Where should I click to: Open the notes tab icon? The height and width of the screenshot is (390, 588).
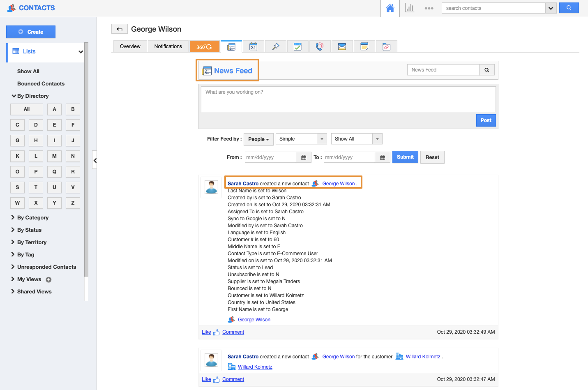click(x=364, y=47)
